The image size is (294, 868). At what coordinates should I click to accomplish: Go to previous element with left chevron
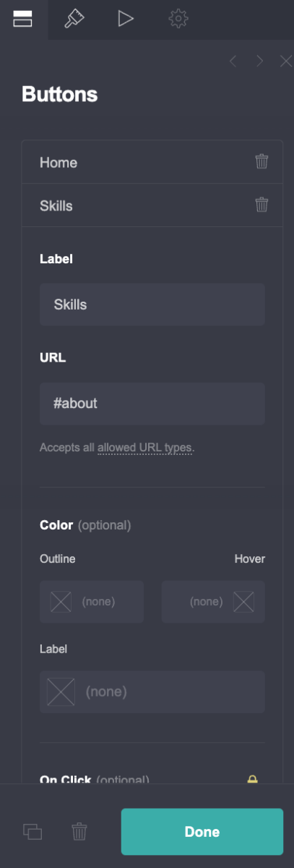coord(233,61)
